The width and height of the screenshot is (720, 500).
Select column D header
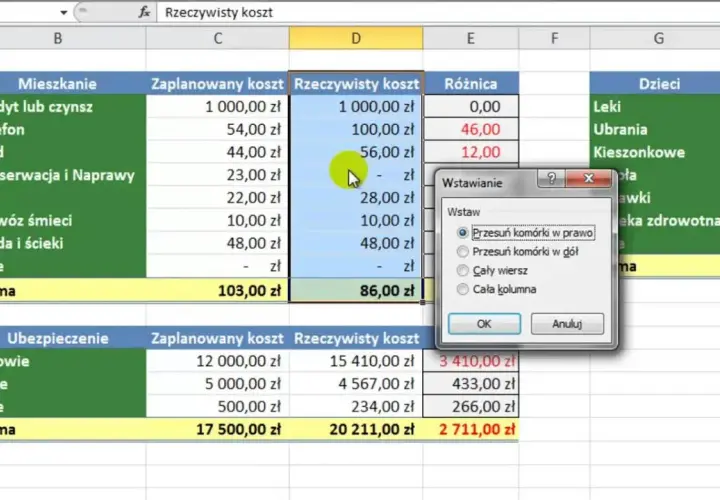coord(356,38)
